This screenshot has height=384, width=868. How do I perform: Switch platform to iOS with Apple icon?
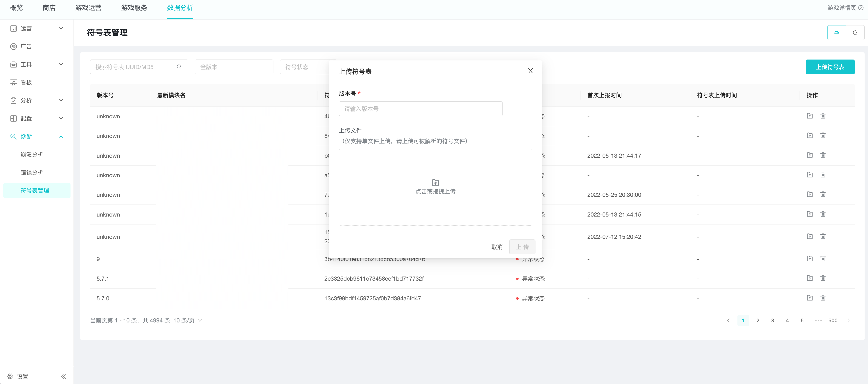click(855, 33)
